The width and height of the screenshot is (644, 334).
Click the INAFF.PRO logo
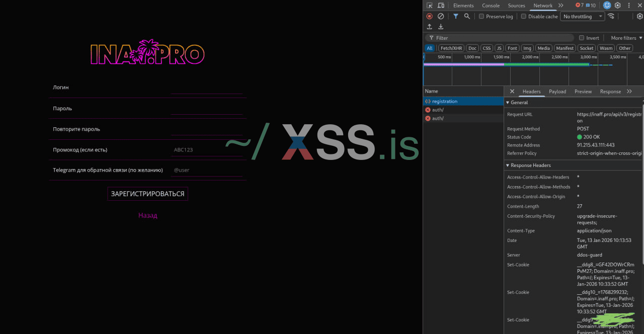(x=147, y=52)
